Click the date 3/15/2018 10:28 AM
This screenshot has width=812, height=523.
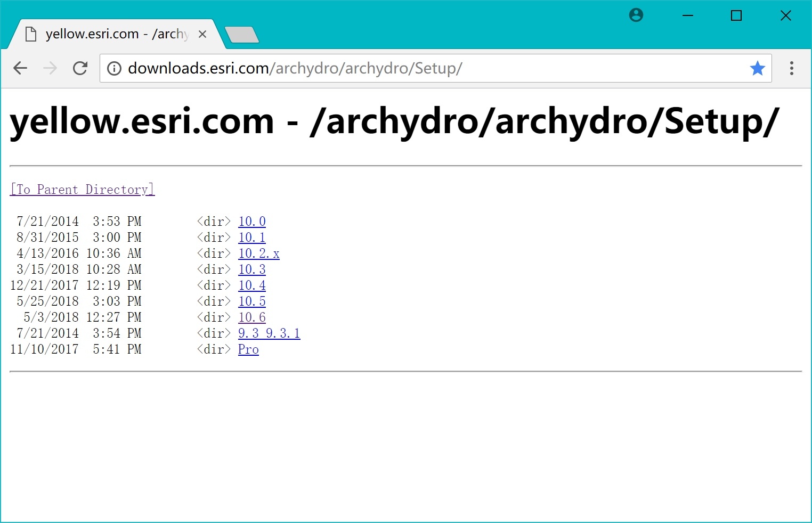point(79,269)
